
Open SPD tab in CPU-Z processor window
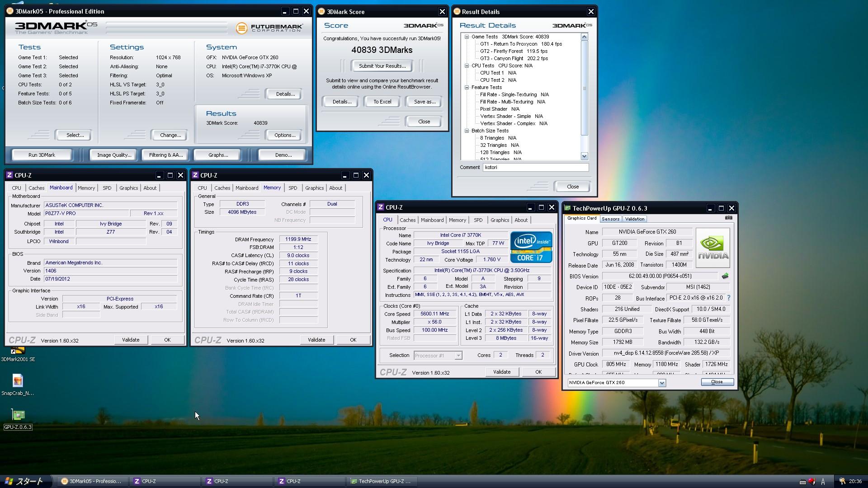(478, 220)
